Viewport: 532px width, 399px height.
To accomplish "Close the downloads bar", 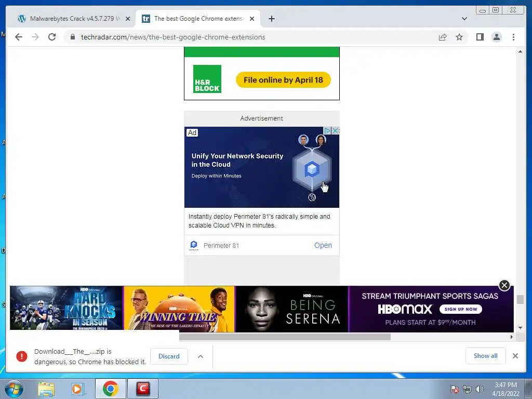I will click(515, 355).
